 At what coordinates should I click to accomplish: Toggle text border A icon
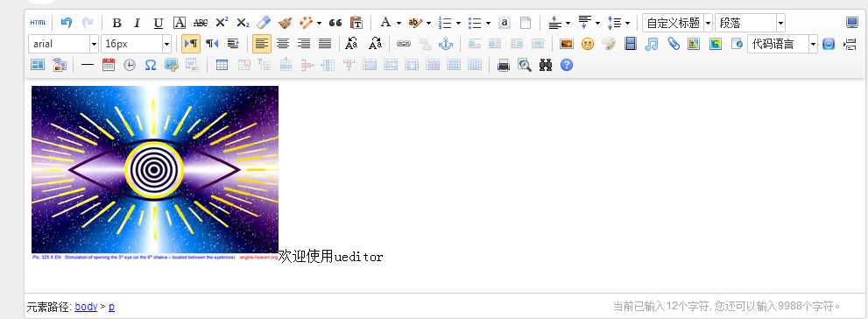coord(180,23)
